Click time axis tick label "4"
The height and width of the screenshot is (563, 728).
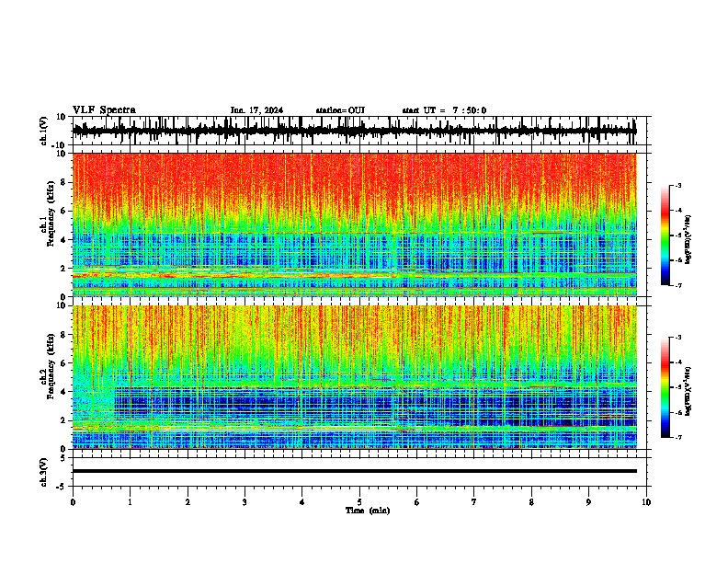(302, 502)
